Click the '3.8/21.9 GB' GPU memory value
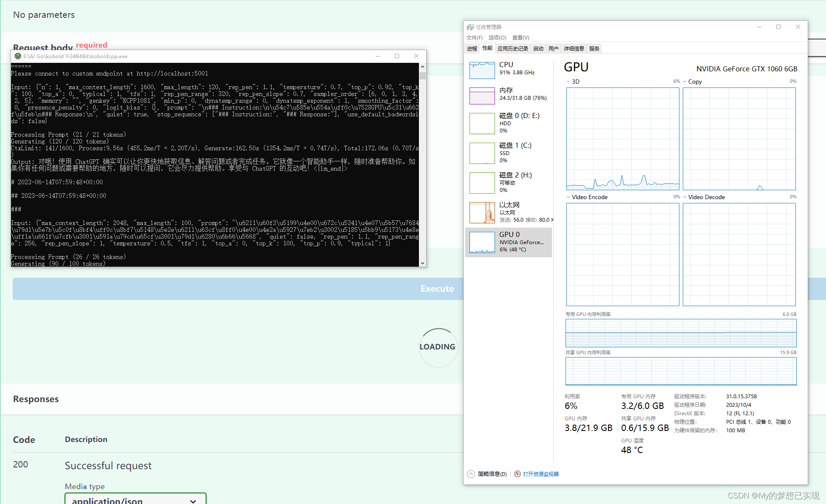The height and width of the screenshot is (504, 826). (588, 428)
